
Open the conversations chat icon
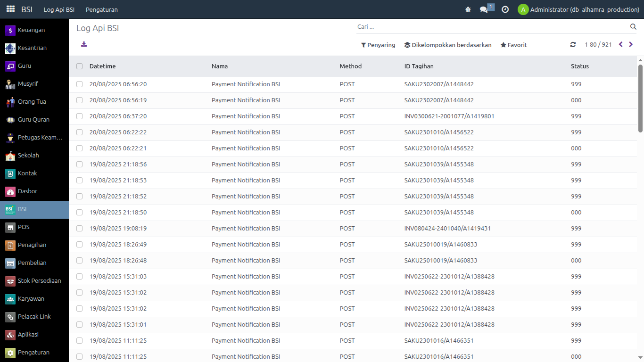(484, 9)
